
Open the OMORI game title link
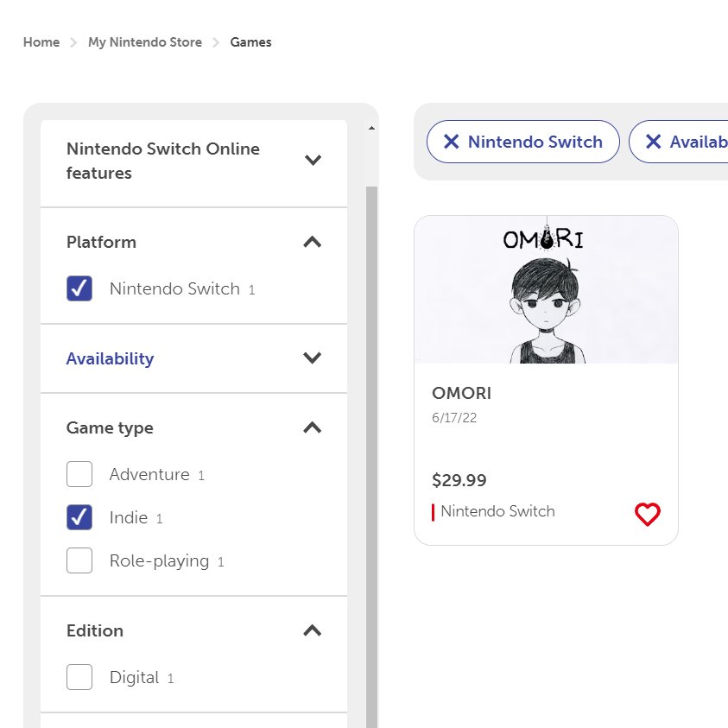[x=461, y=393]
